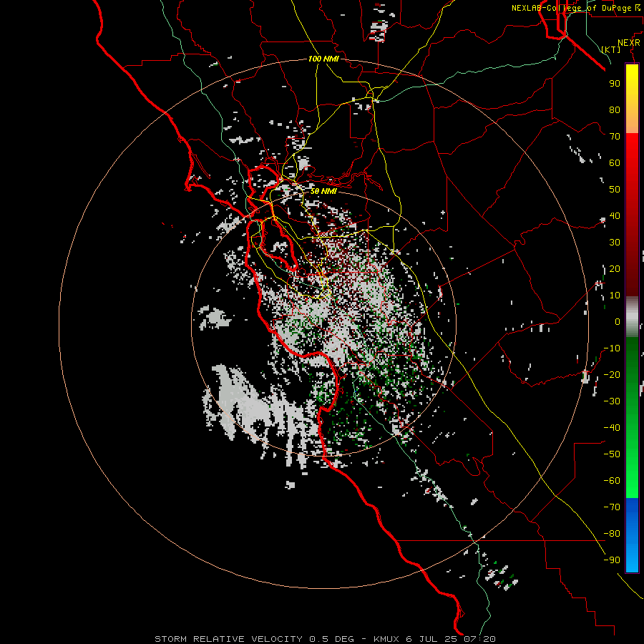Screen dimensions: 644x644
Task: Click the "6 JUL 25" date in caption
Action: click(432, 639)
